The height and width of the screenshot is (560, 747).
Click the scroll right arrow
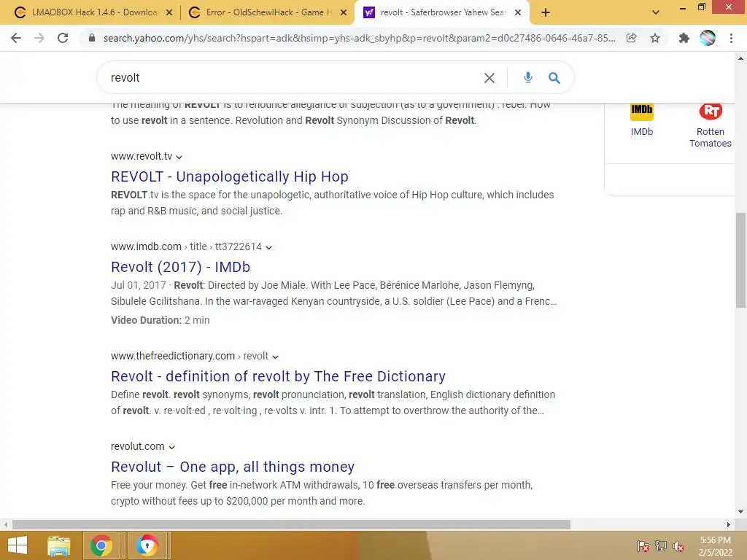point(729,525)
